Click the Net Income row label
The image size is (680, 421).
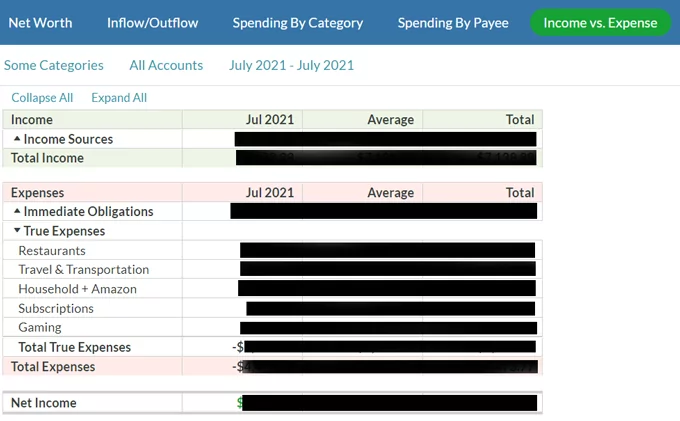coord(44,403)
